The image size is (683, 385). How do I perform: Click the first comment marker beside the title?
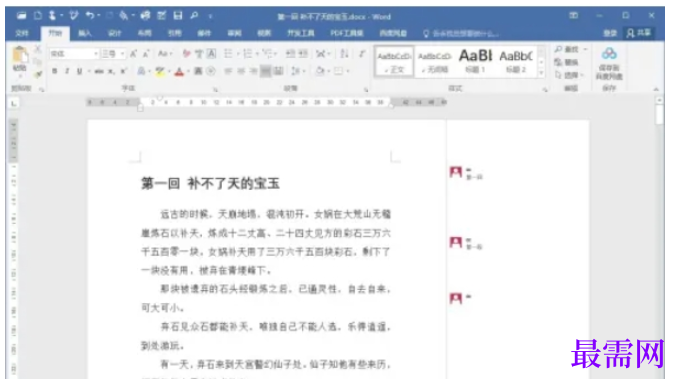pyautogui.click(x=456, y=172)
